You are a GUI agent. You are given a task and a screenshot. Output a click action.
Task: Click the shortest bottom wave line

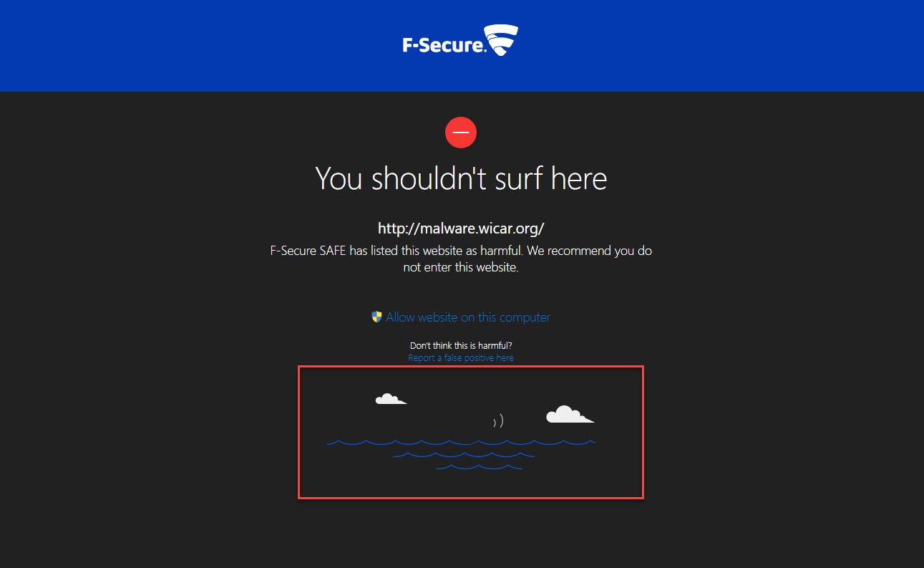point(479,468)
